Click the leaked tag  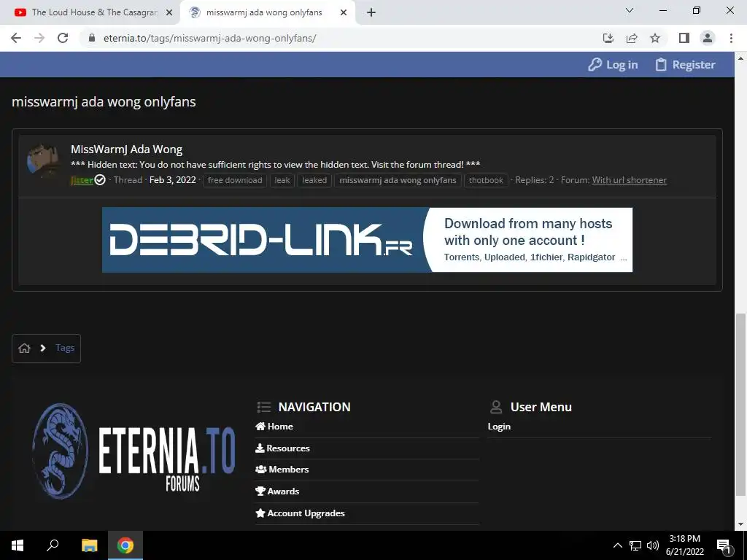tap(314, 180)
